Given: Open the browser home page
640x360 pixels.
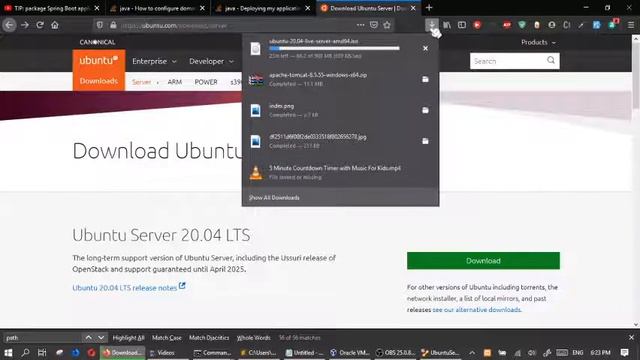Looking at the screenshot, I should coord(55,25).
